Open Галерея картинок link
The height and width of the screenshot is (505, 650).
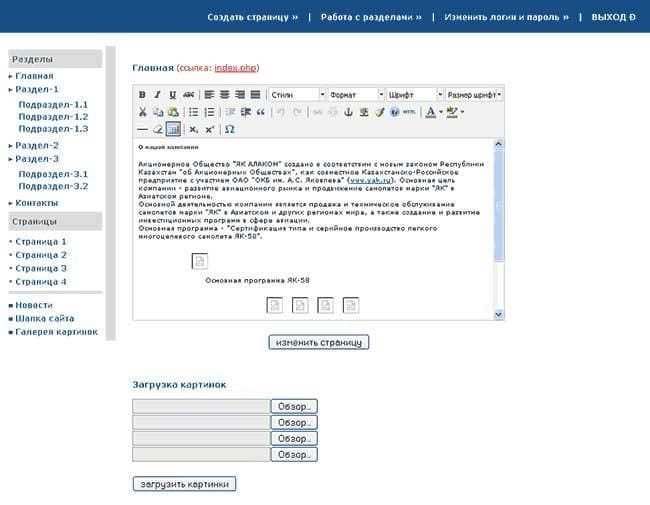(56, 332)
